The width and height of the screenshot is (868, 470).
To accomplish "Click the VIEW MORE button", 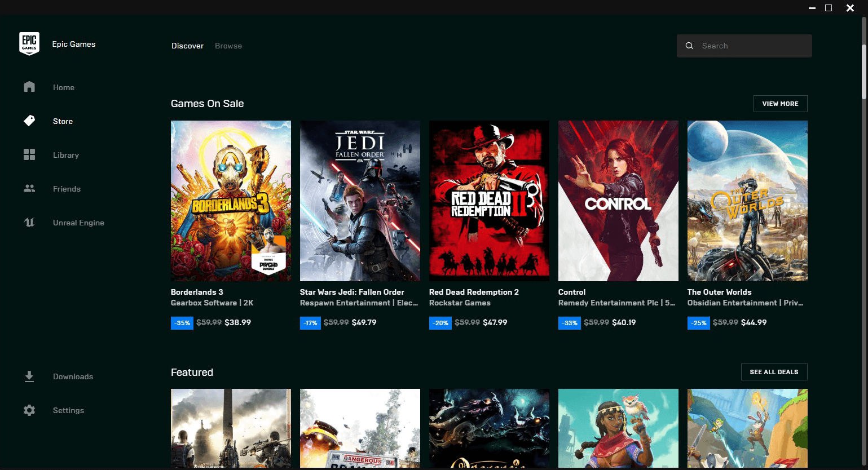I will [x=780, y=104].
